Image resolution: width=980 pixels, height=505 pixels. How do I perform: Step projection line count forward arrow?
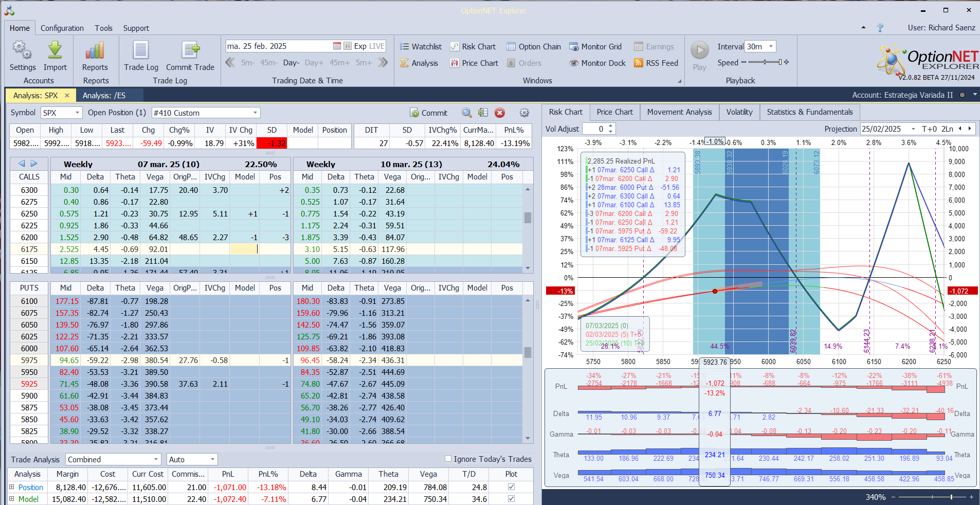[970, 129]
